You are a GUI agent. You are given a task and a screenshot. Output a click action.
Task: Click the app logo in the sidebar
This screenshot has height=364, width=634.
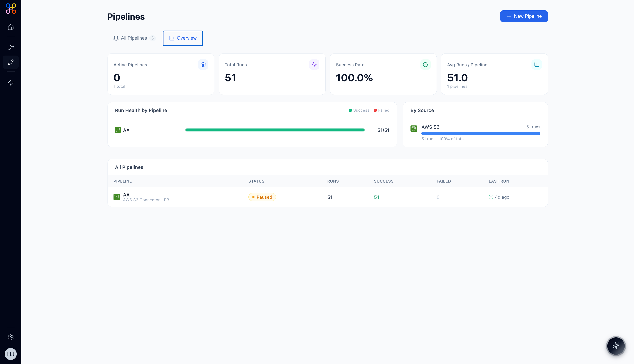click(x=11, y=9)
